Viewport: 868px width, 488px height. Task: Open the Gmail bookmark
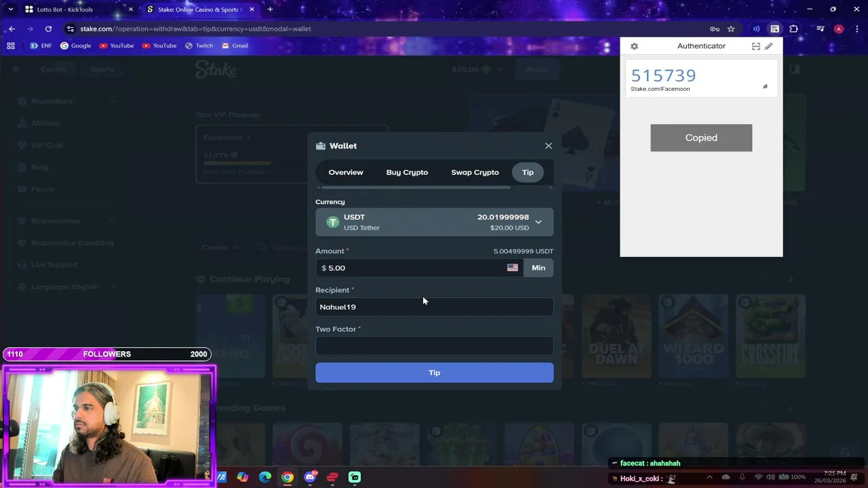[x=235, y=45]
